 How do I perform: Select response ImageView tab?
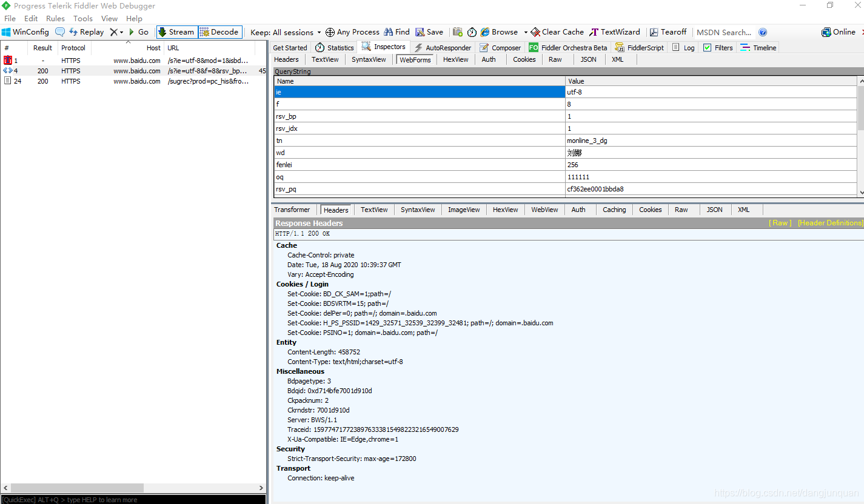pos(464,210)
